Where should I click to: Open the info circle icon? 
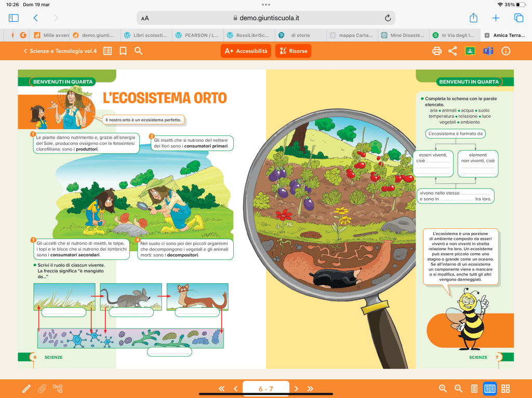(506, 51)
